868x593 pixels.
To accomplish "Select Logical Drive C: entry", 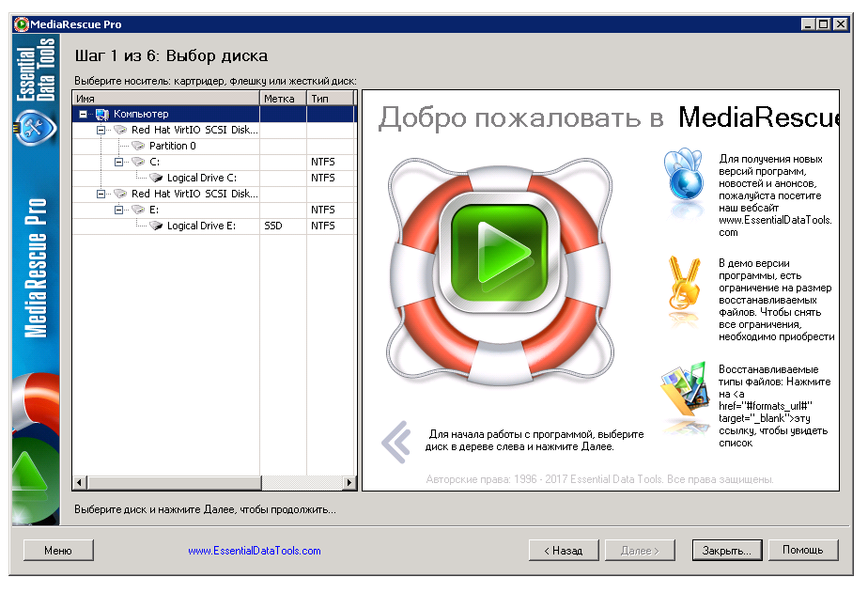I will click(x=201, y=179).
